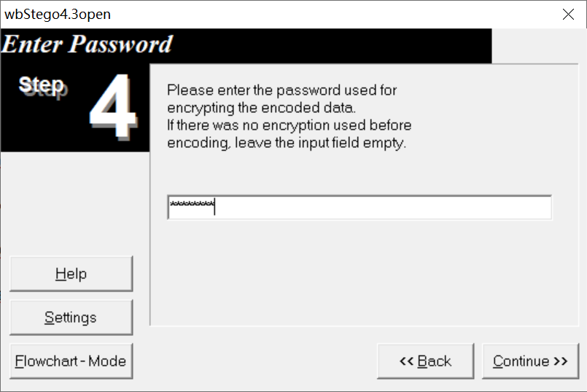Click the wbStego4.3open window title text
Image resolution: width=587 pixels, height=392 pixels.
coord(58,15)
